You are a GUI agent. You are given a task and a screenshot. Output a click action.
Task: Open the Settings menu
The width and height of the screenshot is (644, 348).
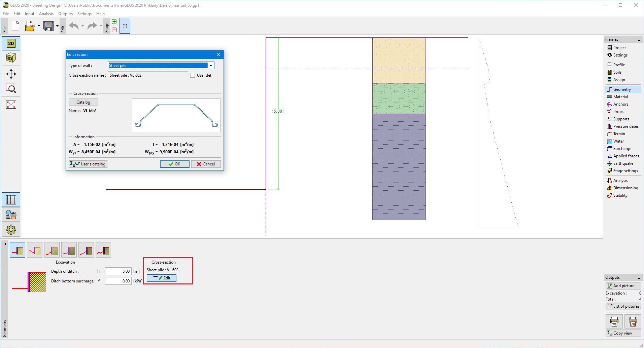84,14
